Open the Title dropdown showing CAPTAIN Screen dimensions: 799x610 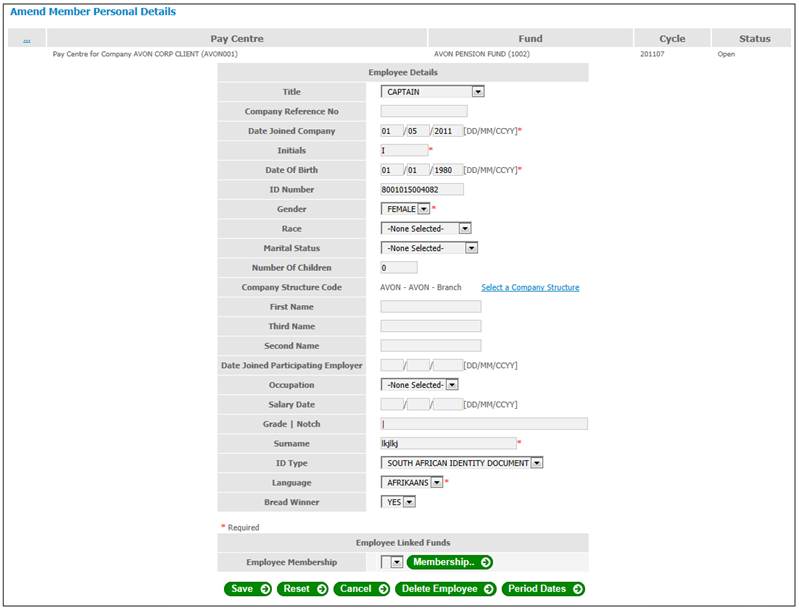(432, 92)
